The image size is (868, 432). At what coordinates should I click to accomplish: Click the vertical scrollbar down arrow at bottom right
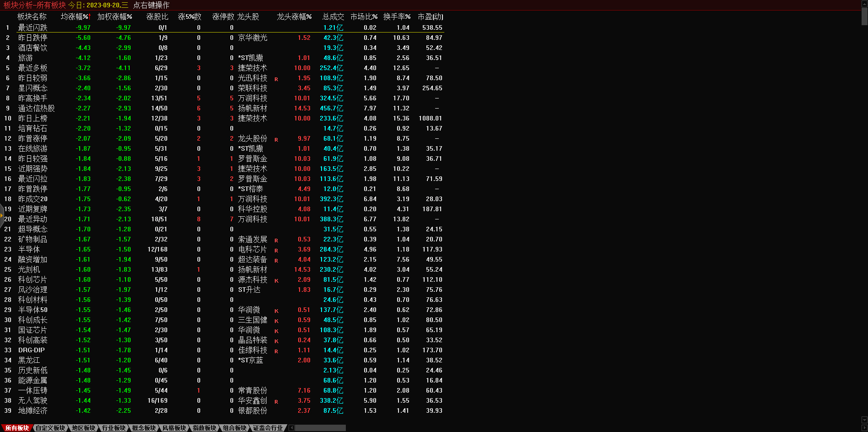tap(864, 420)
